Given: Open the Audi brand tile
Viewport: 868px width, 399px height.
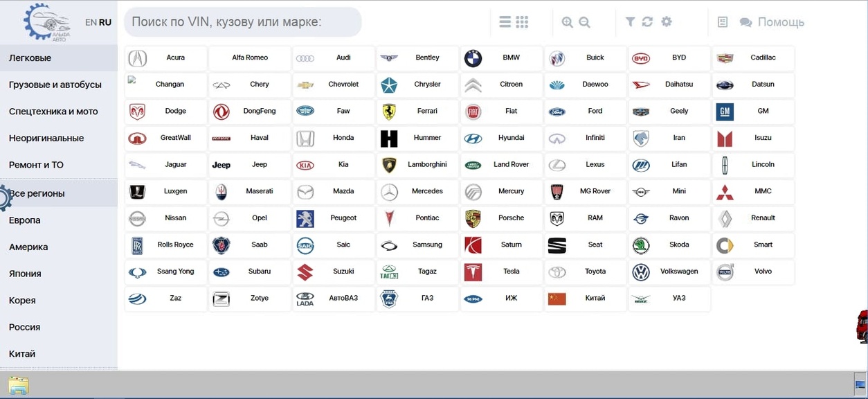Looking at the screenshot, I should coord(334,58).
